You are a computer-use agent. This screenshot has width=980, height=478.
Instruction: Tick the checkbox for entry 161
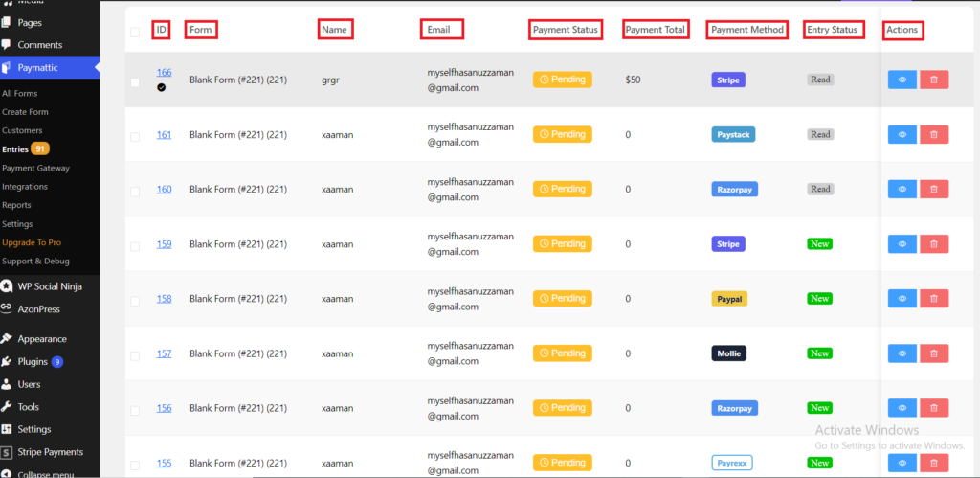[x=135, y=137]
